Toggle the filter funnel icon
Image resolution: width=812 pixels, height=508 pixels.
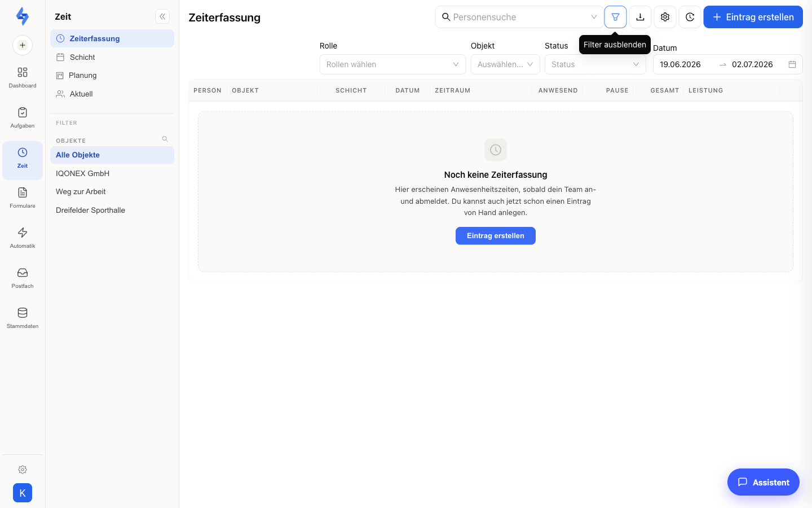615,17
